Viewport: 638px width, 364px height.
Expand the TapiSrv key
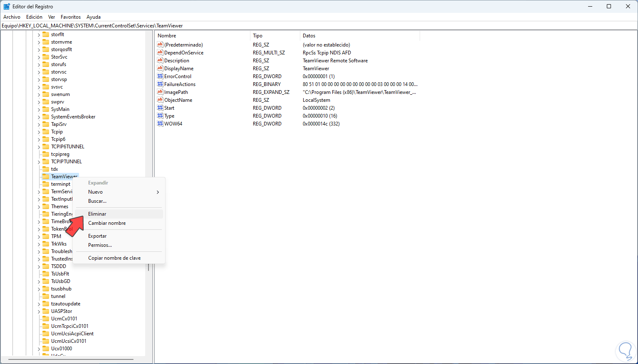point(39,125)
